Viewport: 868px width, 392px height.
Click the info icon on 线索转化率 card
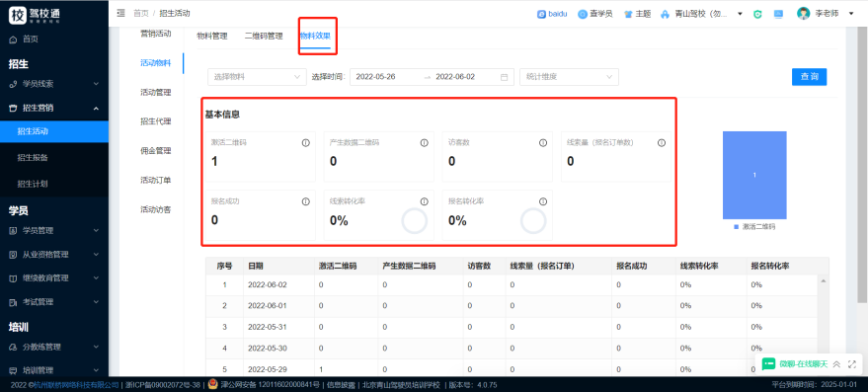(x=424, y=201)
